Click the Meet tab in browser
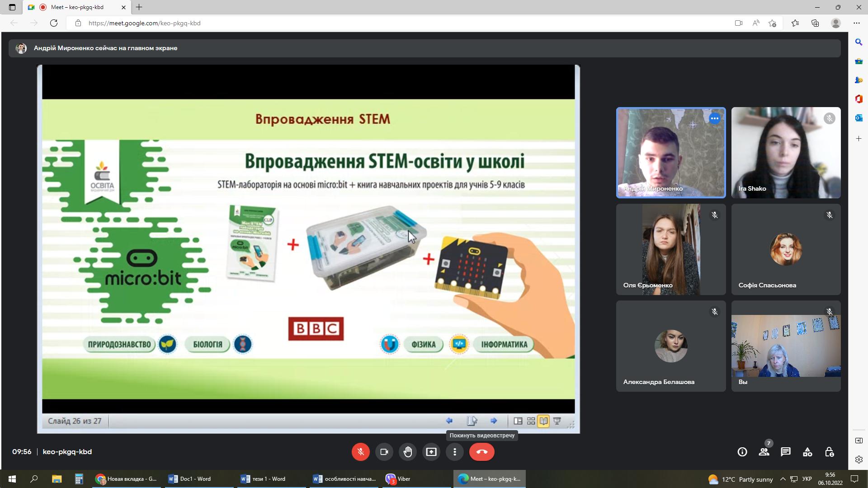 tap(77, 7)
